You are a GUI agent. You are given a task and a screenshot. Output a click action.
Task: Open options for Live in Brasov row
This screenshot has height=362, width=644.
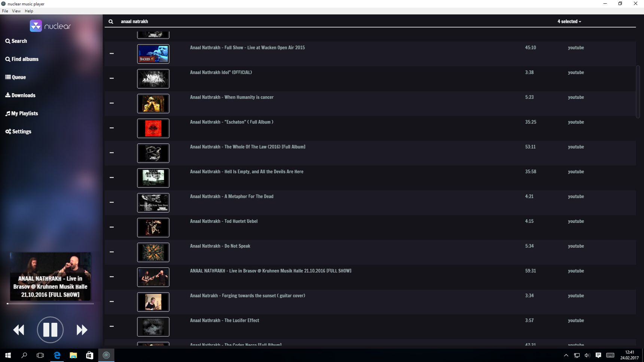coord(112,277)
